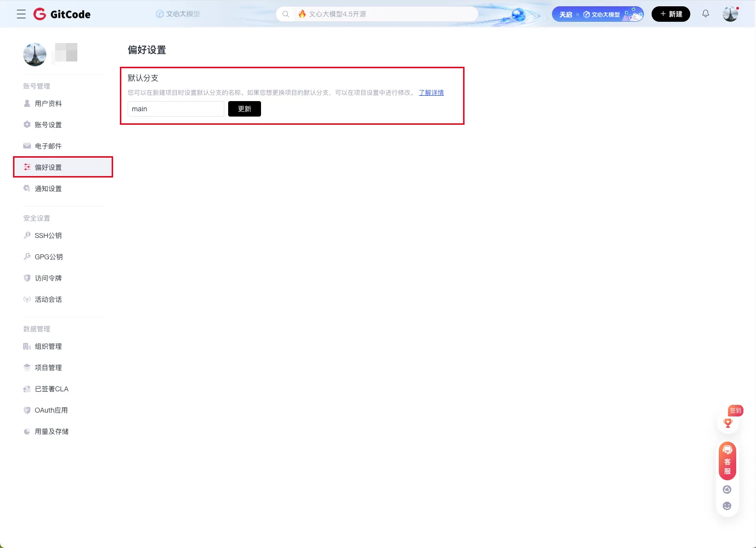Select SSH公钥 in the sidebar

(48, 236)
